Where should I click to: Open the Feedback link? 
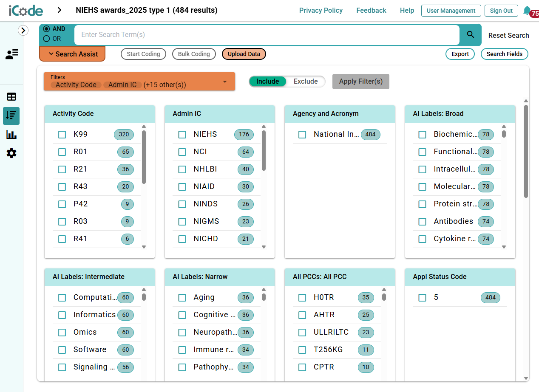coord(372,10)
